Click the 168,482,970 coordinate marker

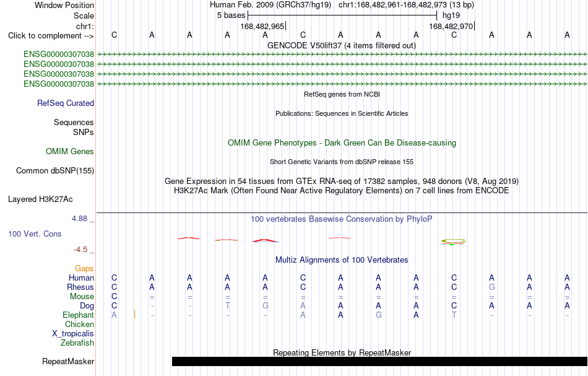pyautogui.click(x=451, y=26)
